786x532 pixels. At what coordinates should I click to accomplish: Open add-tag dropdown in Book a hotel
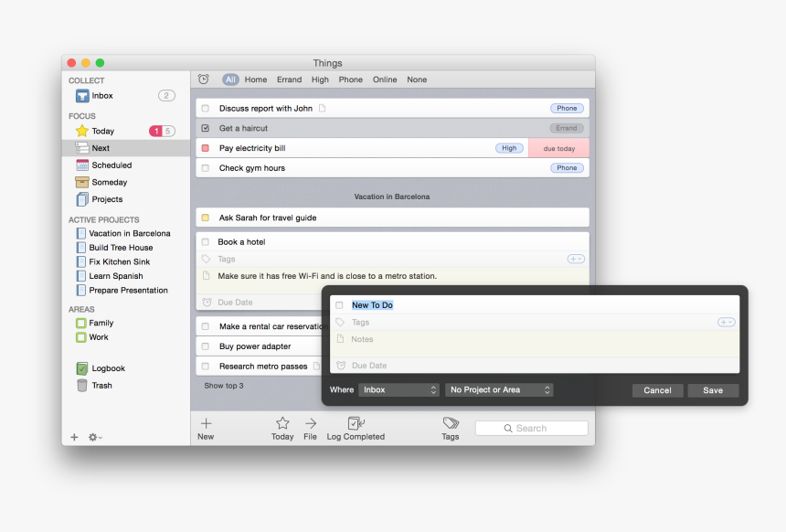(x=576, y=259)
